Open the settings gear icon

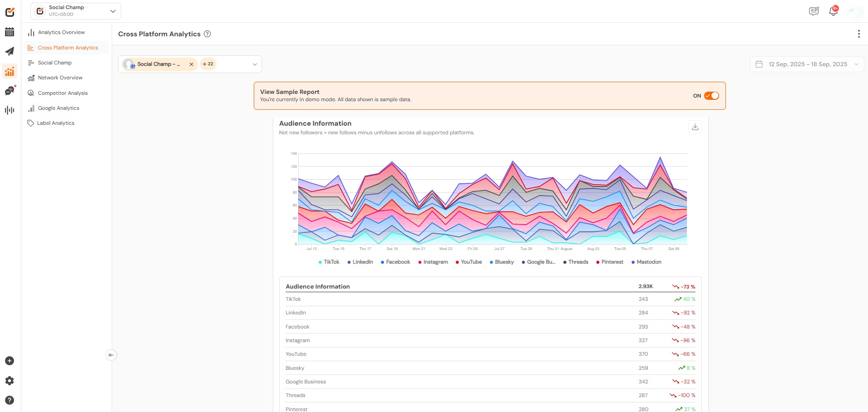point(10,381)
